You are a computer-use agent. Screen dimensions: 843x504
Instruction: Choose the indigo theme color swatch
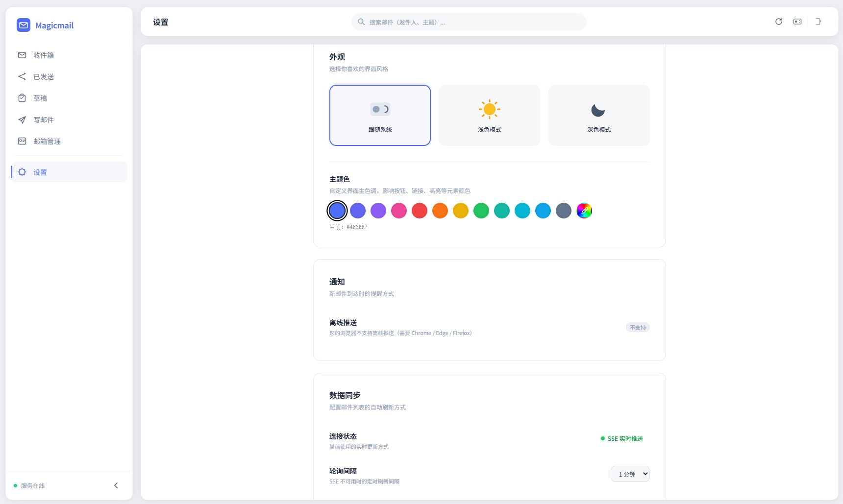(358, 211)
